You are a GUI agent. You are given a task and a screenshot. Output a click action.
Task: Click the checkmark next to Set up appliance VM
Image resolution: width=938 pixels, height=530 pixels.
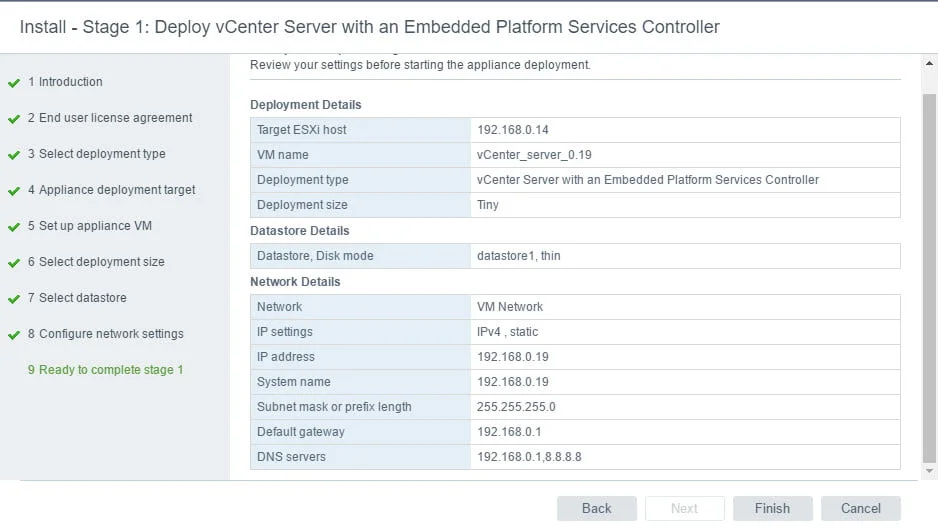[x=14, y=227]
